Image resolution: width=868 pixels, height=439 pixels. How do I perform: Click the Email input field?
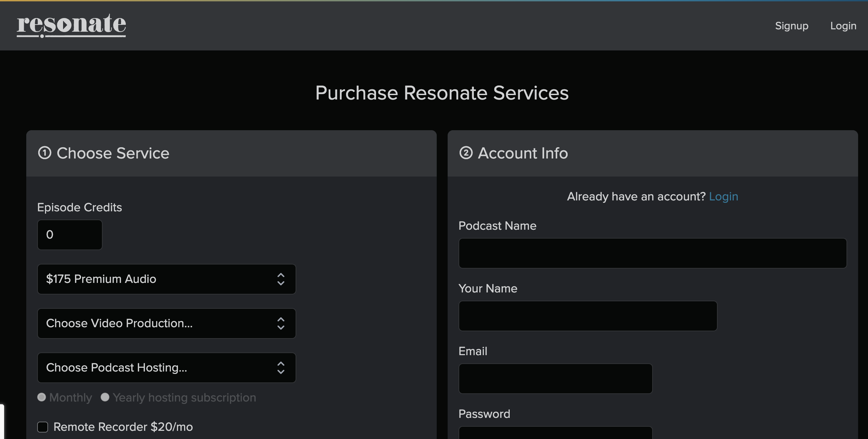coord(555,379)
